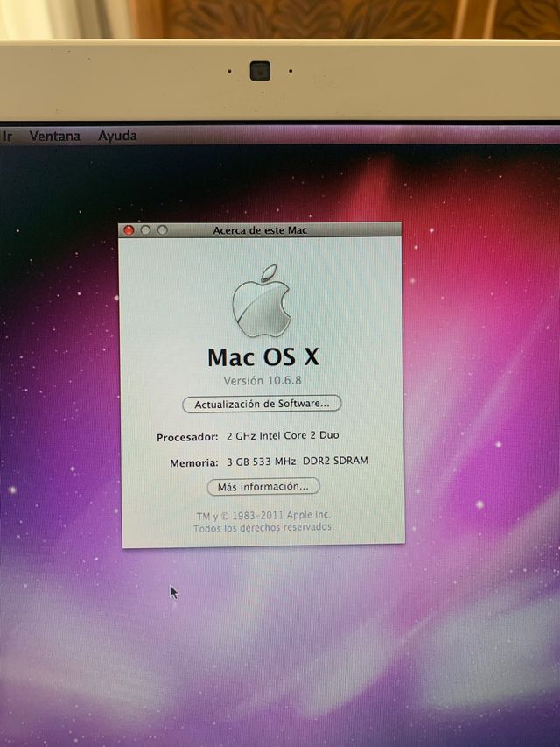Screen dimensions: 560x747
Task: Click Actualización de Software button
Action: (x=262, y=404)
